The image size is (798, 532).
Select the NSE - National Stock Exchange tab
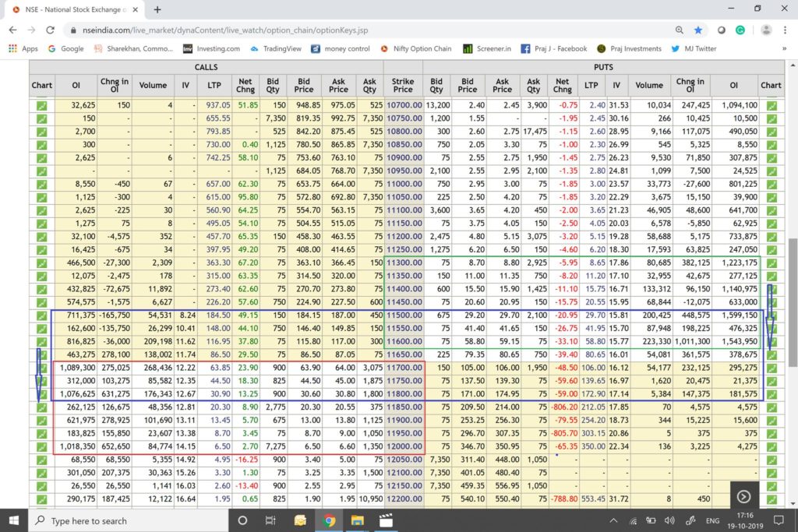tap(74, 9)
